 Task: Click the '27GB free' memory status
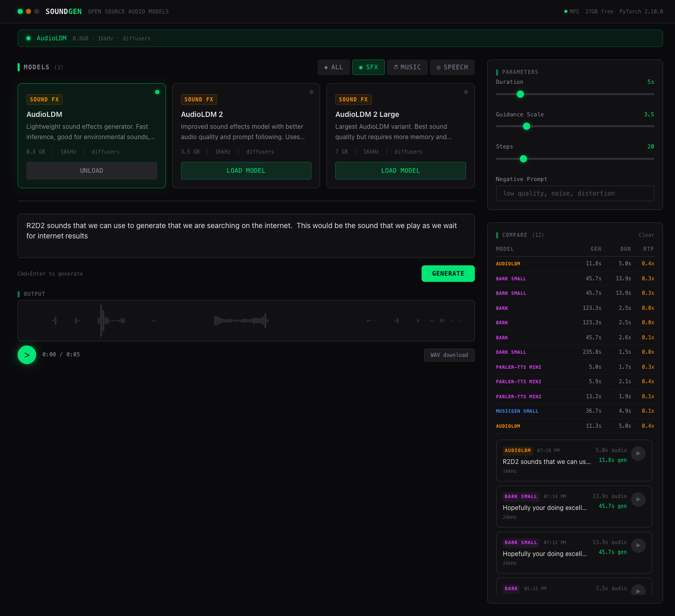pyautogui.click(x=599, y=11)
